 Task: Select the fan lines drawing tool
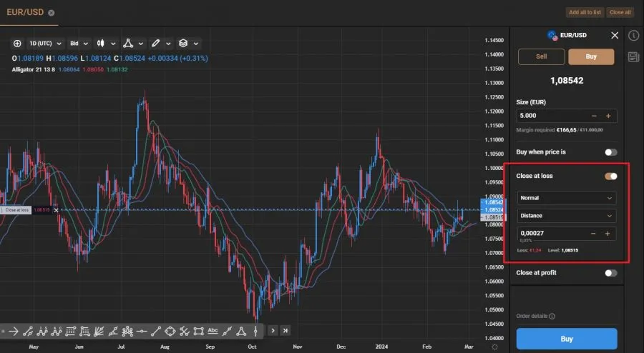(x=99, y=331)
